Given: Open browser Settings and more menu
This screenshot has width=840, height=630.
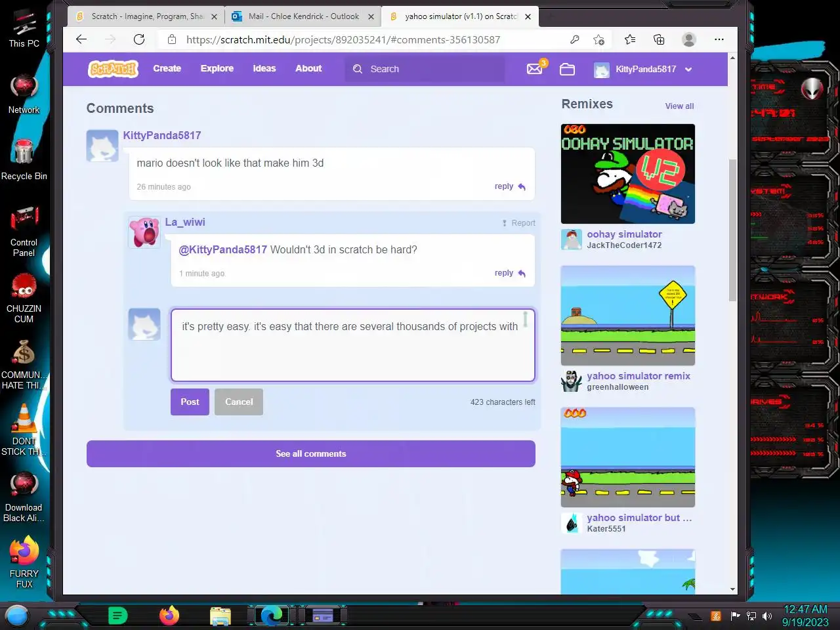Looking at the screenshot, I should coord(719,39).
